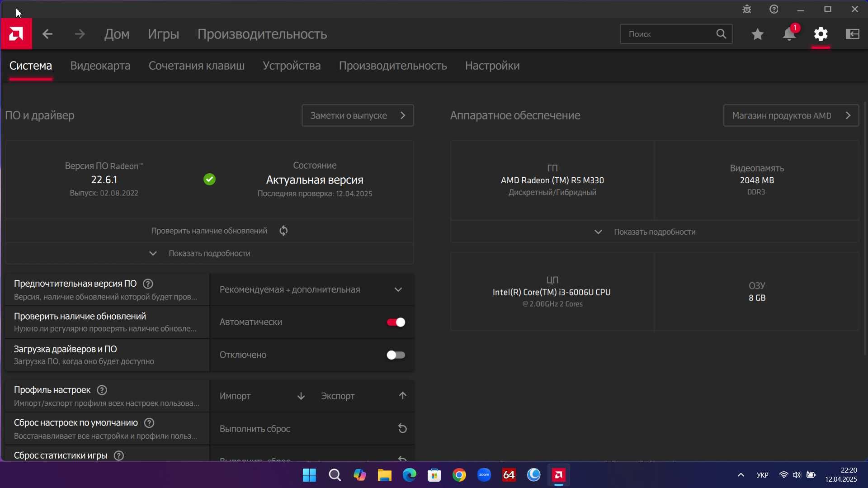Switch to the Устройства tab
Image resolution: width=868 pixels, height=488 pixels.
point(292,66)
